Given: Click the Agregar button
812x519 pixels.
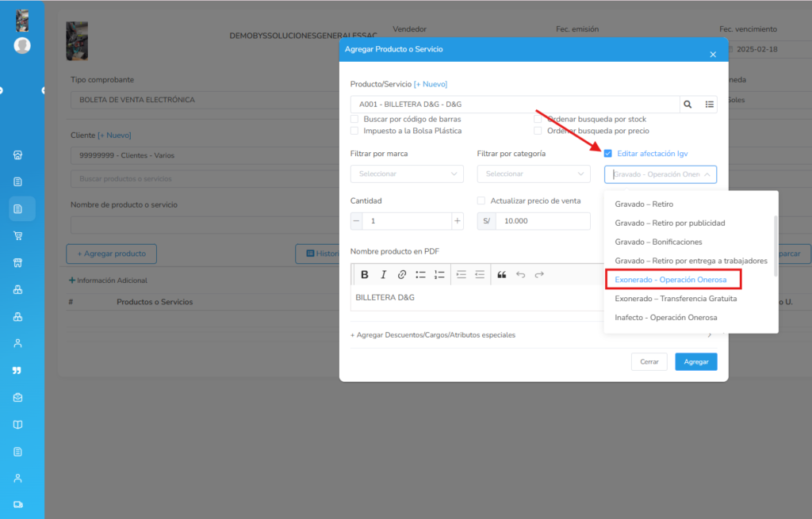Looking at the screenshot, I should (696, 361).
